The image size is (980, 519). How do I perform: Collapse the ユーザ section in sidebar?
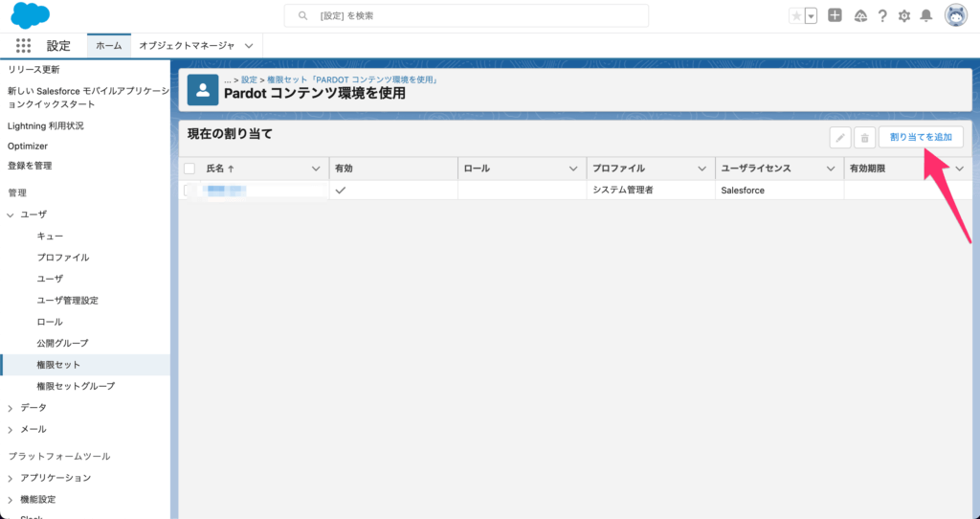point(10,214)
